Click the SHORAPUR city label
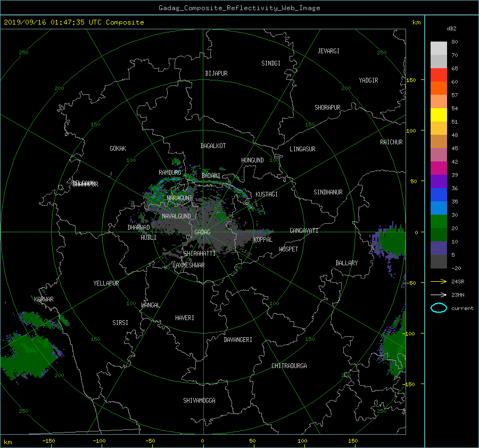This screenshot has width=479, height=448. click(x=327, y=108)
